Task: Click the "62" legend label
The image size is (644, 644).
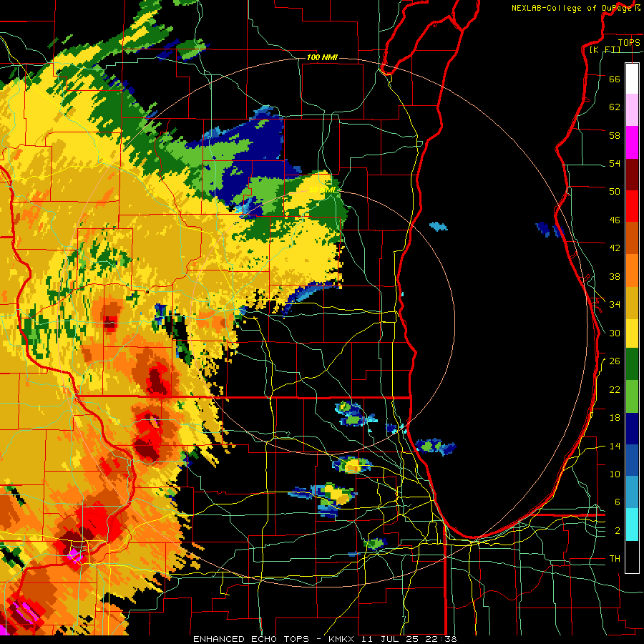Action: tap(615, 107)
